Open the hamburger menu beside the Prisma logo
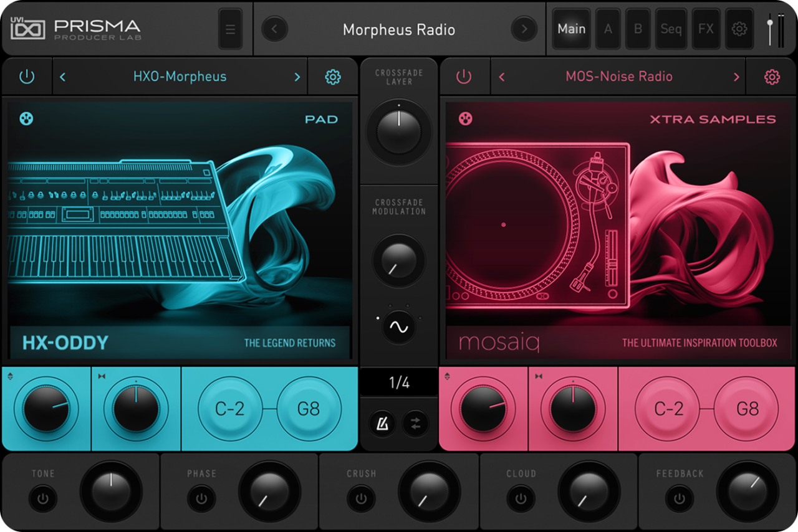798x532 pixels. (x=230, y=29)
